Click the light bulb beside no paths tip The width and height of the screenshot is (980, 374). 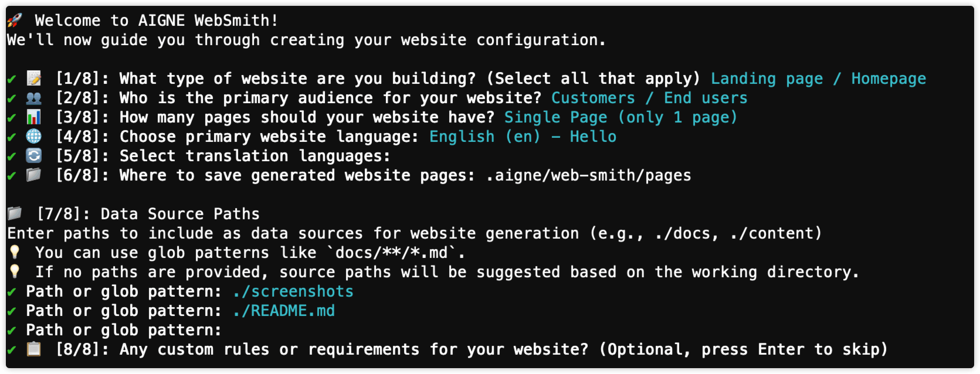click(15, 272)
